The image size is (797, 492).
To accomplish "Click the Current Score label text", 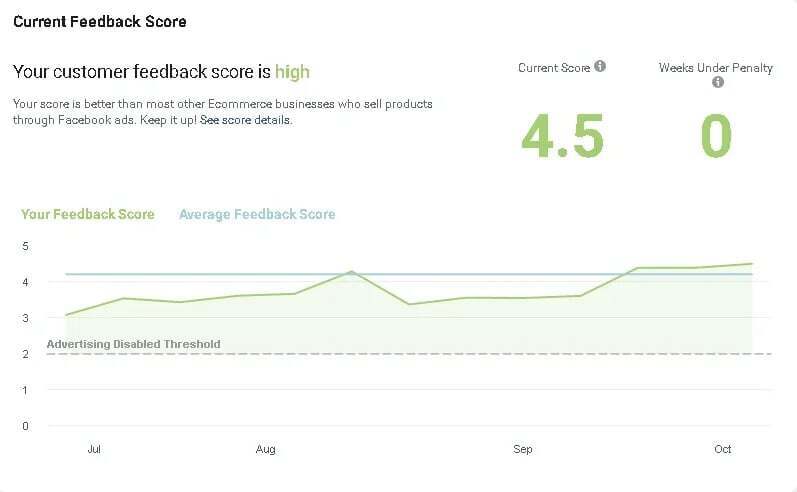I will pos(554,68).
